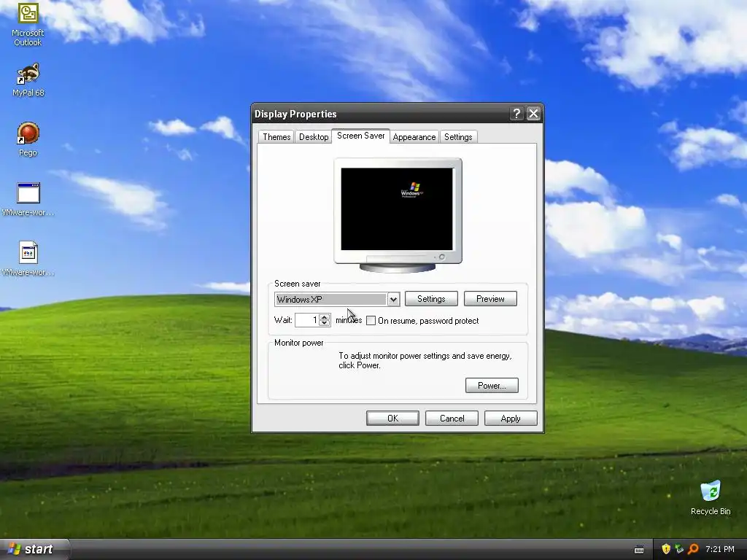Click the orange magnifier tray icon
This screenshot has width=747, height=560.
pyautogui.click(x=693, y=549)
